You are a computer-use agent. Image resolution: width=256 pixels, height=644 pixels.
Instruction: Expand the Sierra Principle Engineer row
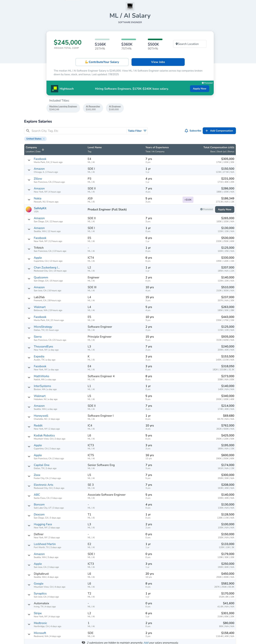[x=29, y=338]
